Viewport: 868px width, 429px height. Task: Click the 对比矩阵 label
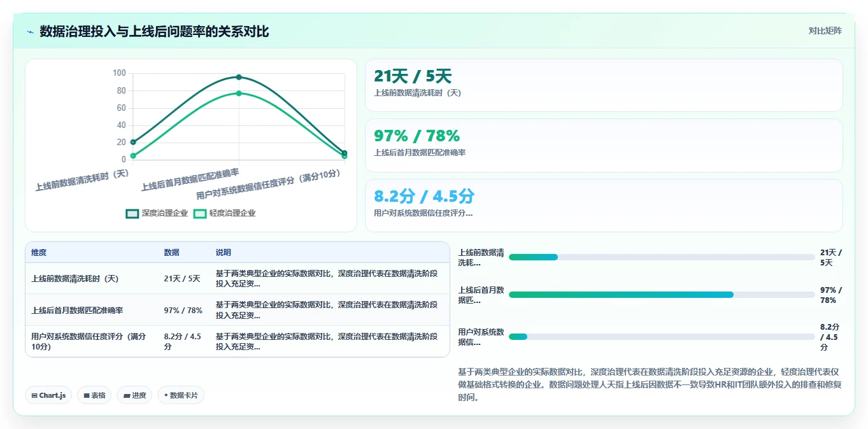pyautogui.click(x=825, y=31)
